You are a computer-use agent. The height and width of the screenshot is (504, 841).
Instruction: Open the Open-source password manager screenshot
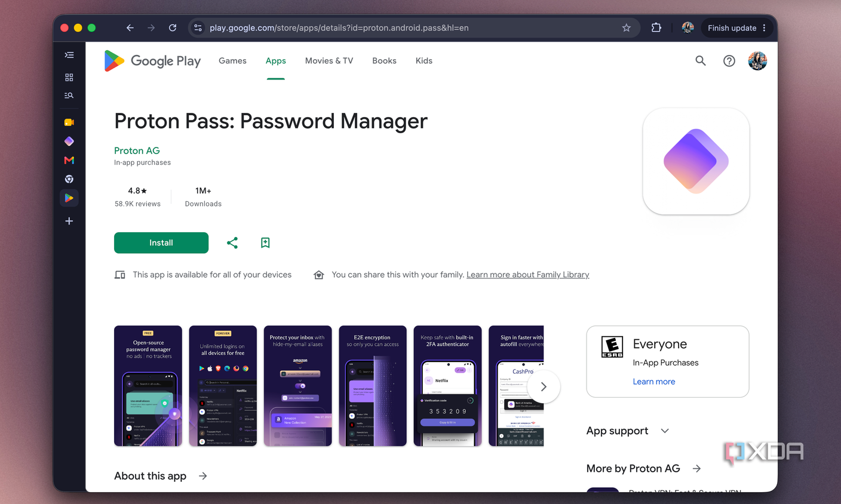pos(148,386)
